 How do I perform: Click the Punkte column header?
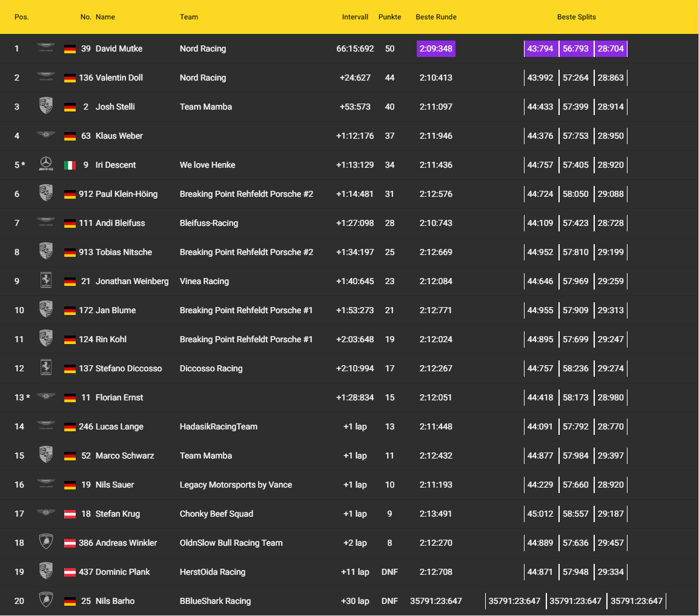(x=389, y=17)
